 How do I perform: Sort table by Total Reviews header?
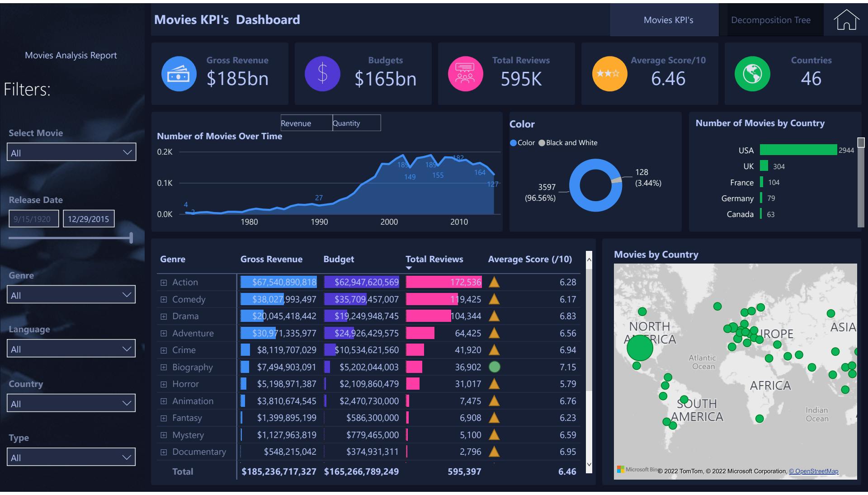(x=434, y=259)
